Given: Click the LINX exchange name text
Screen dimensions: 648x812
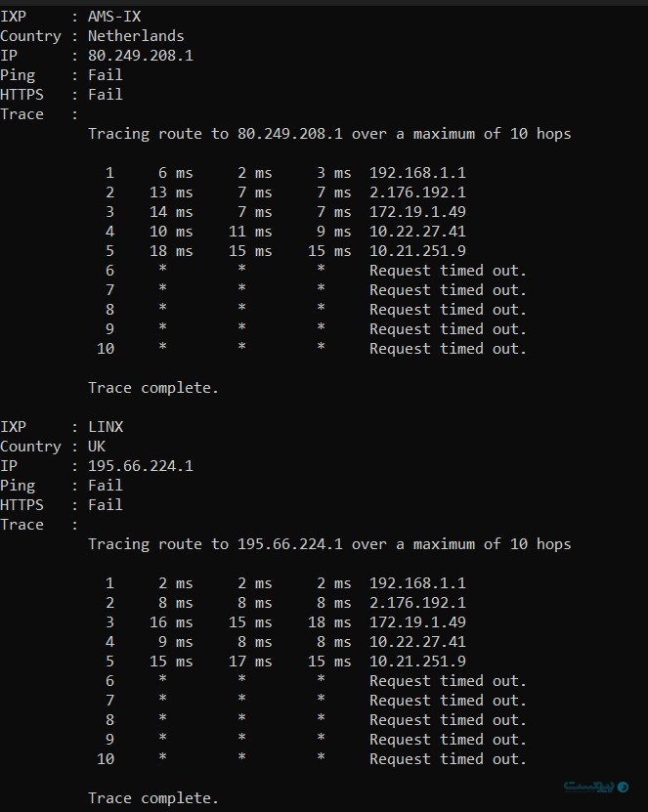Looking at the screenshot, I should click(x=106, y=427).
